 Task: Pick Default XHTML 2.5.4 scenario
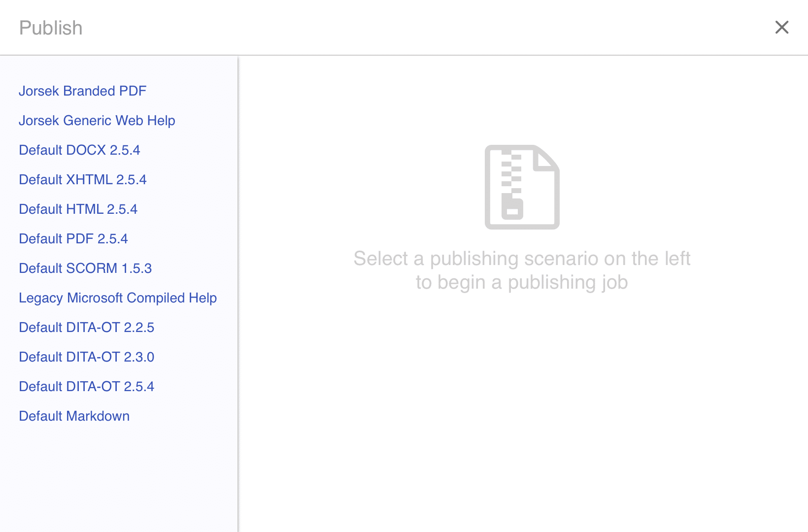83,180
